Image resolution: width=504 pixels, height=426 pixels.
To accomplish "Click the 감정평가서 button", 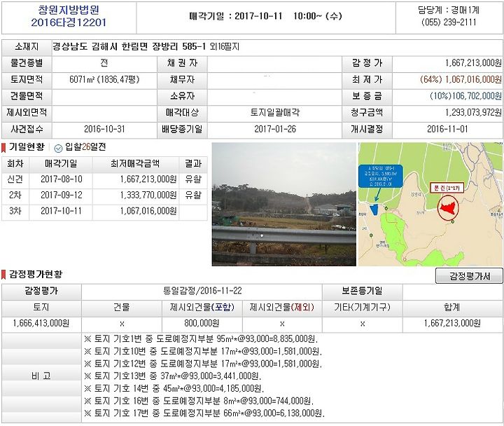I will [x=469, y=276].
